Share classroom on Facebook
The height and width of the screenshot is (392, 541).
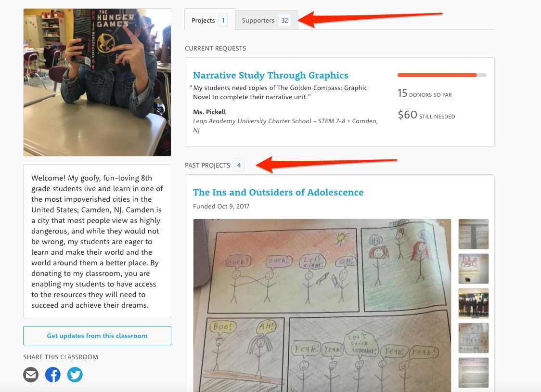(53, 375)
